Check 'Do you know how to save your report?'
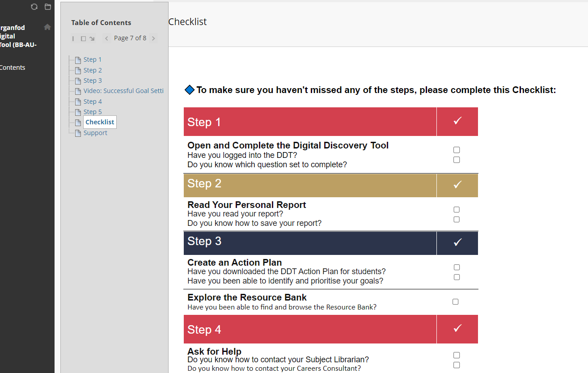588x373 pixels. (457, 219)
